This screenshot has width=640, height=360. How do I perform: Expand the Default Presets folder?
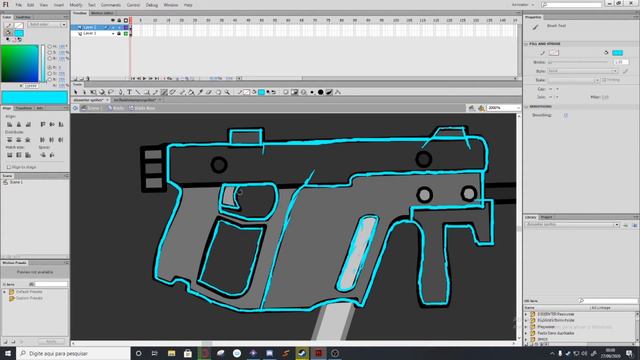[x=4, y=292]
